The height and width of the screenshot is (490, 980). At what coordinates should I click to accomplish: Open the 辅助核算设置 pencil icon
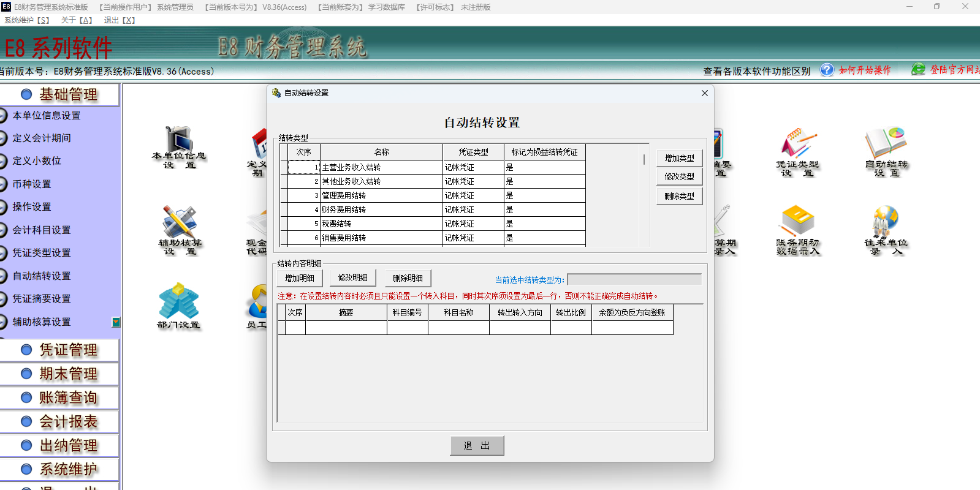click(179, 222)
